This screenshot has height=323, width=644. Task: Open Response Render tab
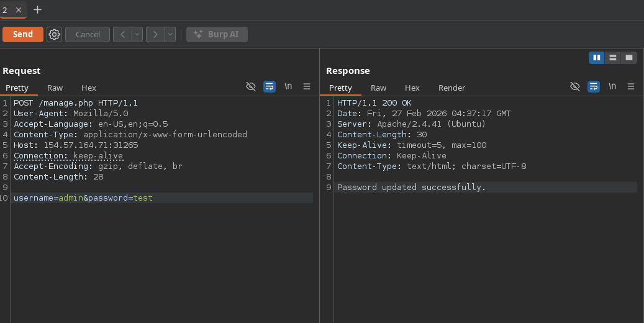pos(451,88)
